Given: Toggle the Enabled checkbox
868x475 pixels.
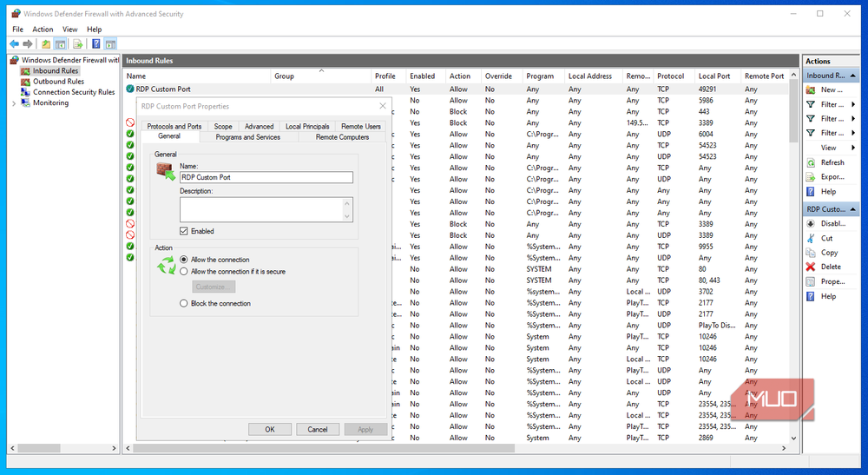Looking at the screenshot, I should coord(184,231).
